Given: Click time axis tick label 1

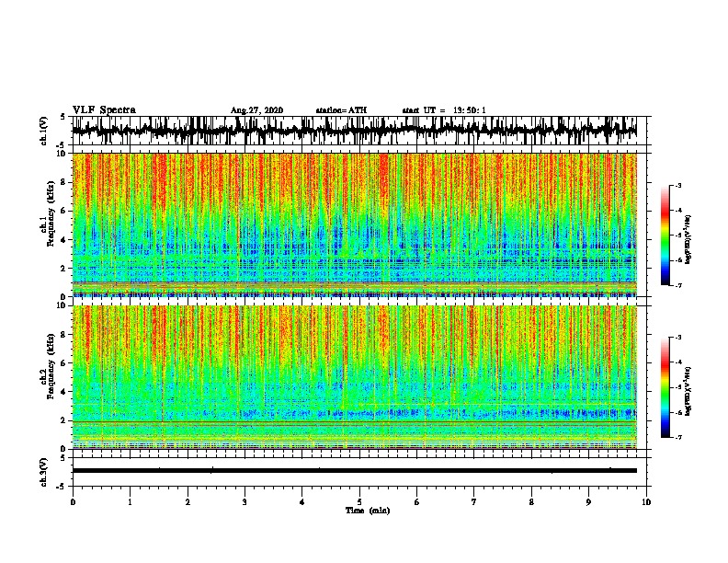Looking at the screenshot, I should click(x=130, y=502).
